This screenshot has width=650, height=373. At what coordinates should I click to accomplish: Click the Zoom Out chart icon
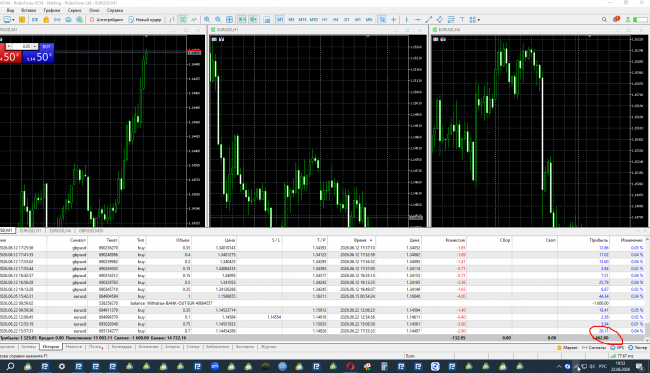coord(218,19)
